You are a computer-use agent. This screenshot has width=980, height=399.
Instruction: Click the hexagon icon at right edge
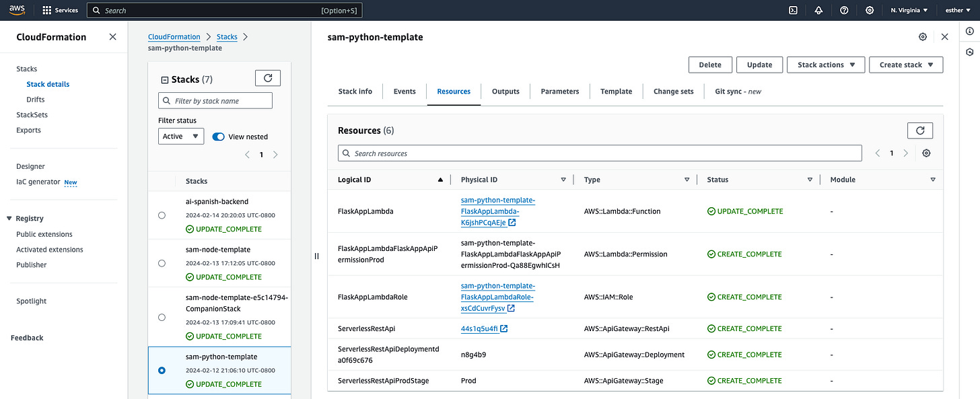(970, 52)
